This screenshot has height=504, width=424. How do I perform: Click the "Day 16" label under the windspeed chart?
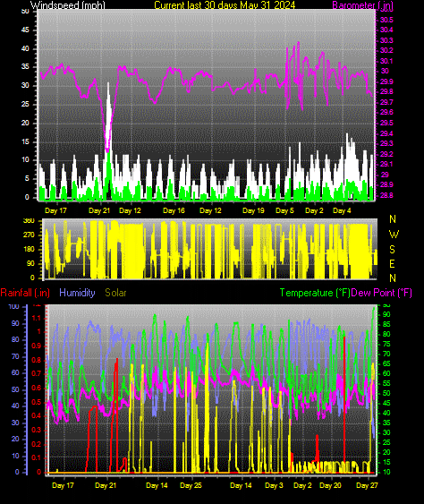174,210
